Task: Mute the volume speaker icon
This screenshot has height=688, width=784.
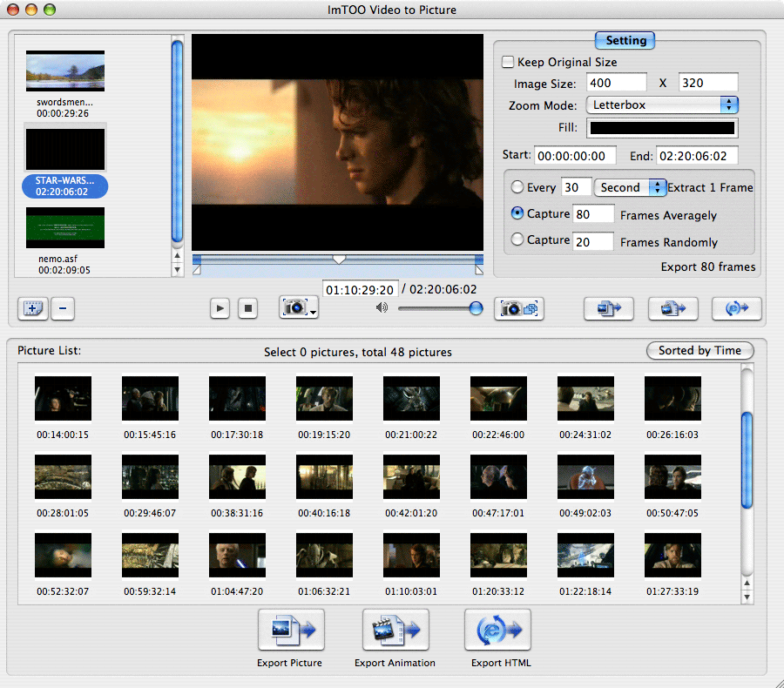Action: [382, 307]
